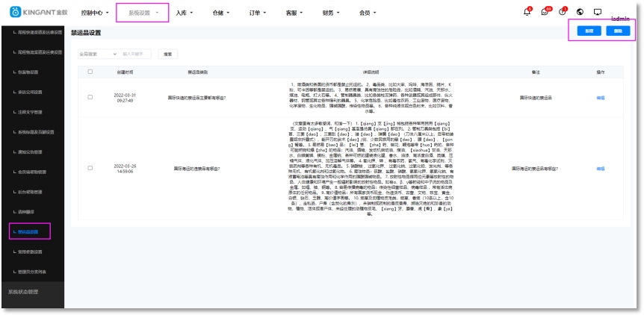This screenshot has height=315, width=644.
Task: Click the keyword search input field
Action: point(135,54)
